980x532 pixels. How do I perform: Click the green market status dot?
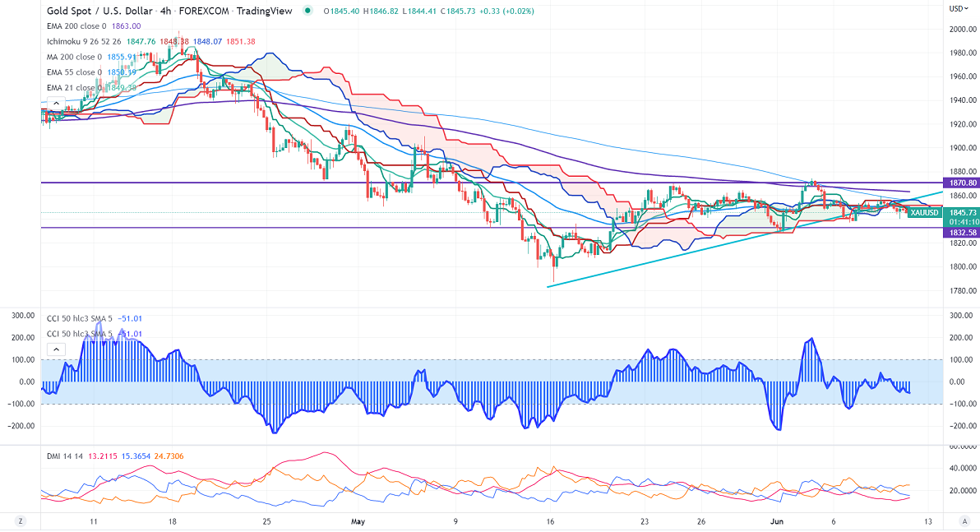click(x=307, y=11)
